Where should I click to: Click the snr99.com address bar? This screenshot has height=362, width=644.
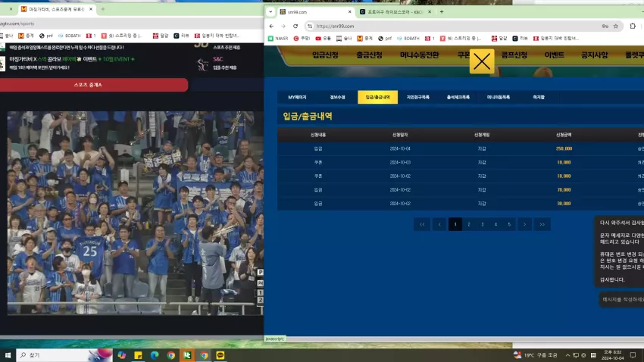coord(456,26)
